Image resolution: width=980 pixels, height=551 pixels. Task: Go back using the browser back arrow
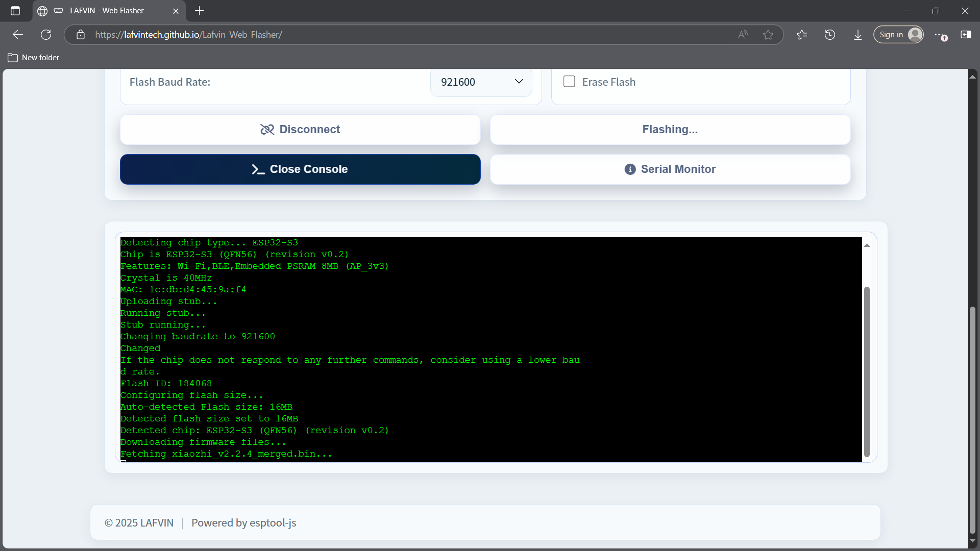(18, 35)
